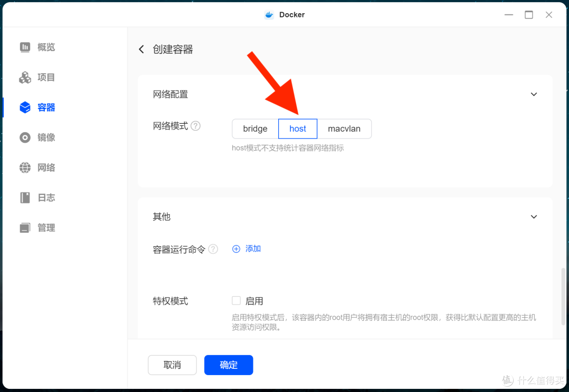Switch to 网络 menu label
This screenshot has width=569, height=392.
[46, 168]
